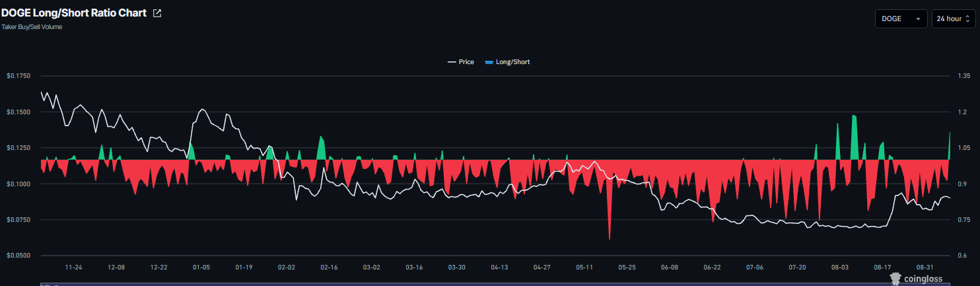Click the 05-25 date label

(x=627, y=268)
